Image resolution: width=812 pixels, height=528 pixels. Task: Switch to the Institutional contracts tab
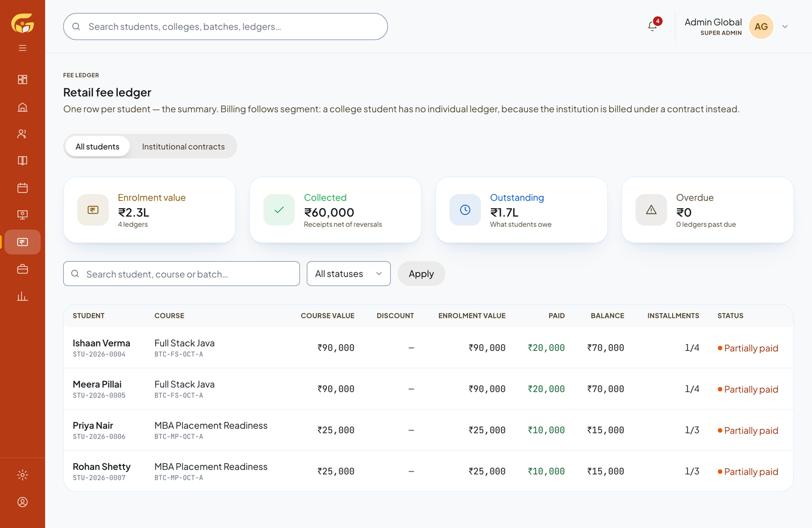pos(183,147)
